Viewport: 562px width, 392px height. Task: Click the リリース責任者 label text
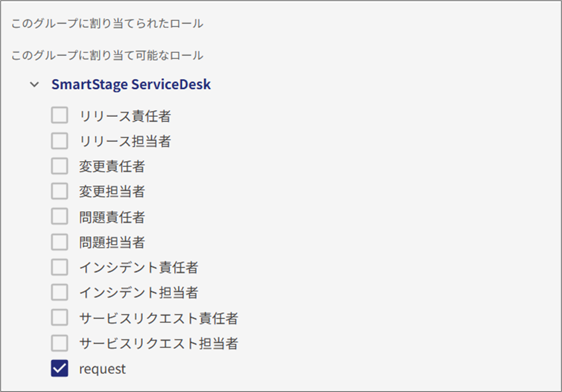125,116
